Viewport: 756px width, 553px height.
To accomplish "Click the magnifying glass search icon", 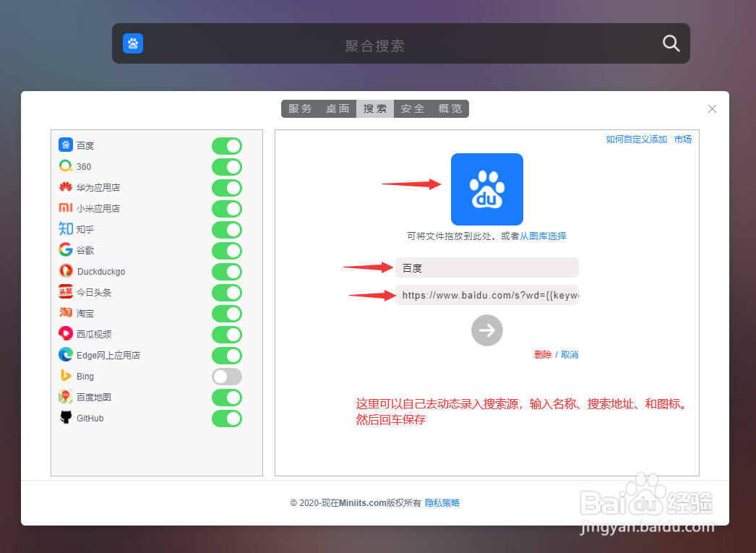I will coord(671,43).
